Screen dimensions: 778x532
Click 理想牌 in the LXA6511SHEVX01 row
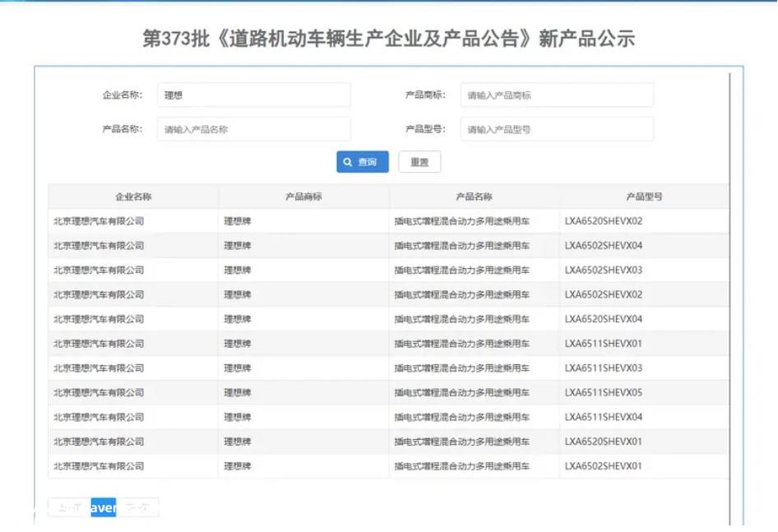tap(237, 344)
